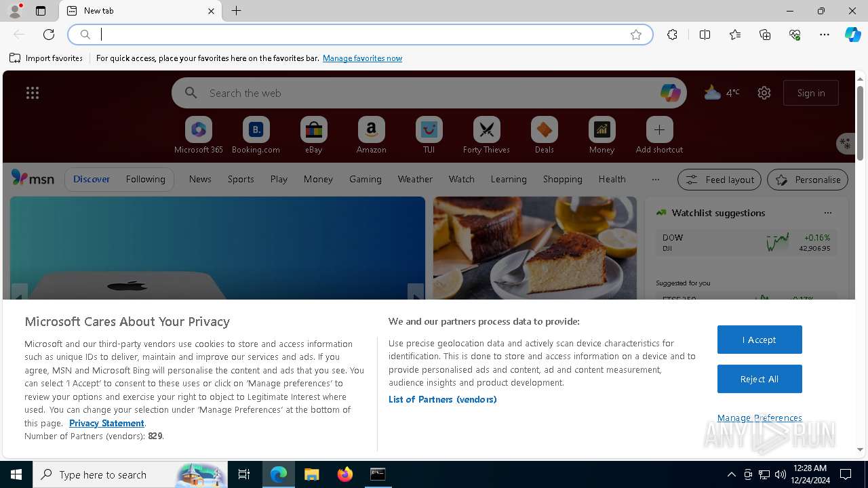Screen dimensions: 868x488
Task: Add a new shortcut tile
Action: point(659,136)
